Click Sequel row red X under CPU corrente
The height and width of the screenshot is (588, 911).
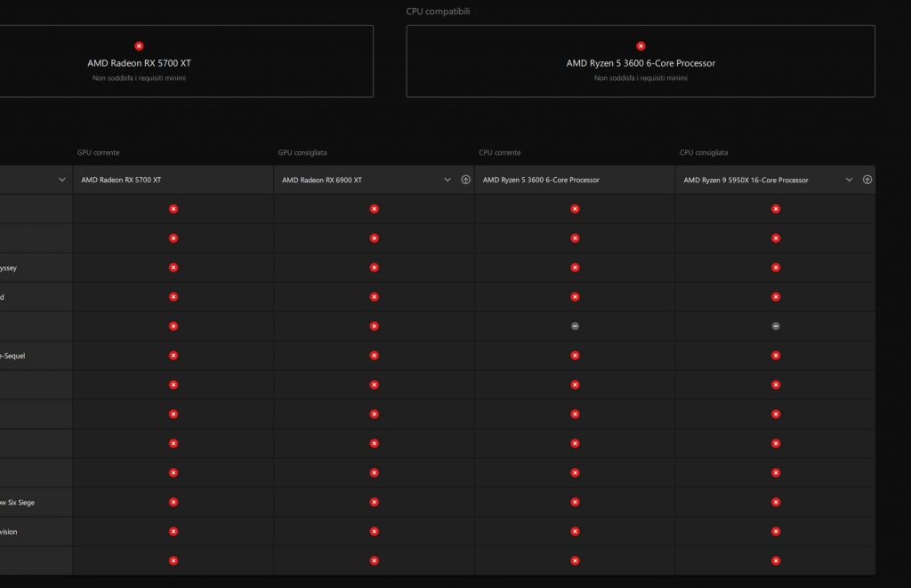575,356
